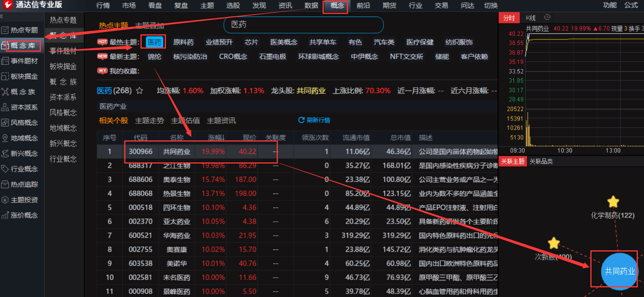The image size is (644, 297).
Task: Select stock row 000518 四环生物
Action: [x=297, y=208]
